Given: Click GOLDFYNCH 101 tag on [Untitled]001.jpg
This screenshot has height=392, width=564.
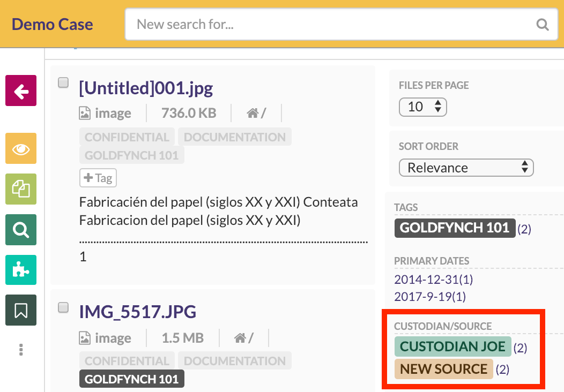Looking at the screenshot, I should [132, 155].
